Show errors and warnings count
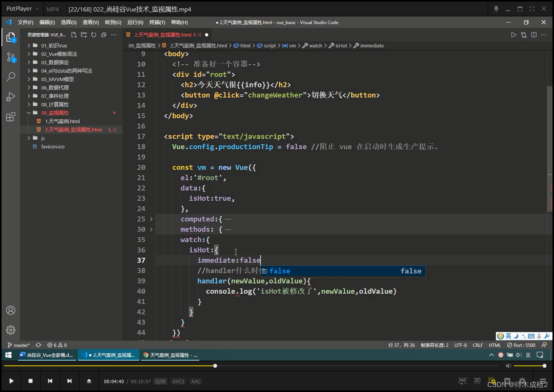Screen dimensions: 554x392 pos(57,345)
